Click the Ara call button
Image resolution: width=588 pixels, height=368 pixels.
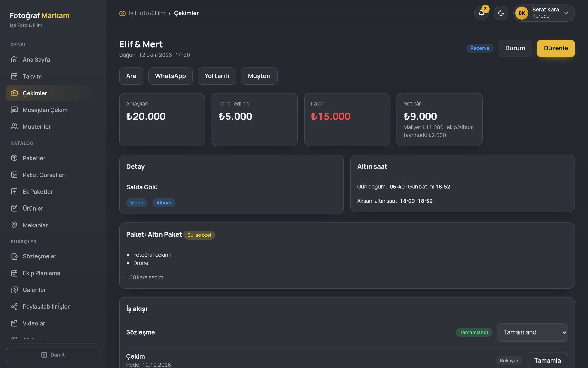coord(131,76)
